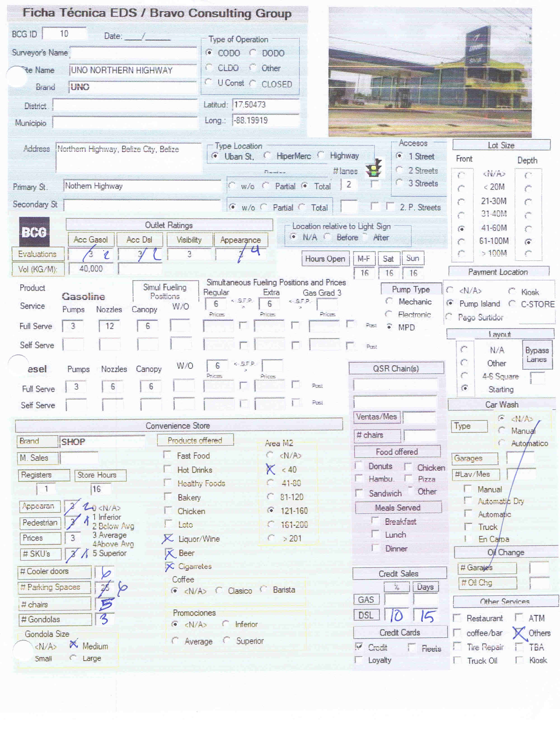Select the Manual car wash type
This screenshot has width=560, height=730.
[x=501, y=430]
